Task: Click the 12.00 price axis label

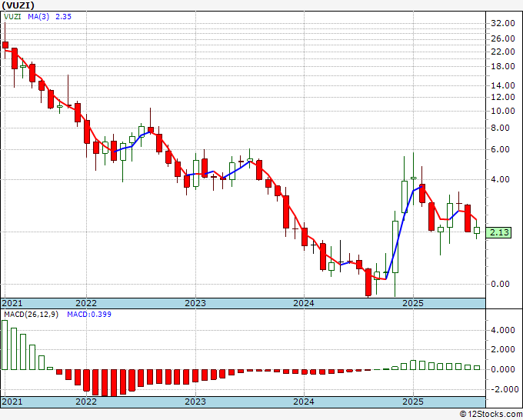Action: tap(503, 97)
